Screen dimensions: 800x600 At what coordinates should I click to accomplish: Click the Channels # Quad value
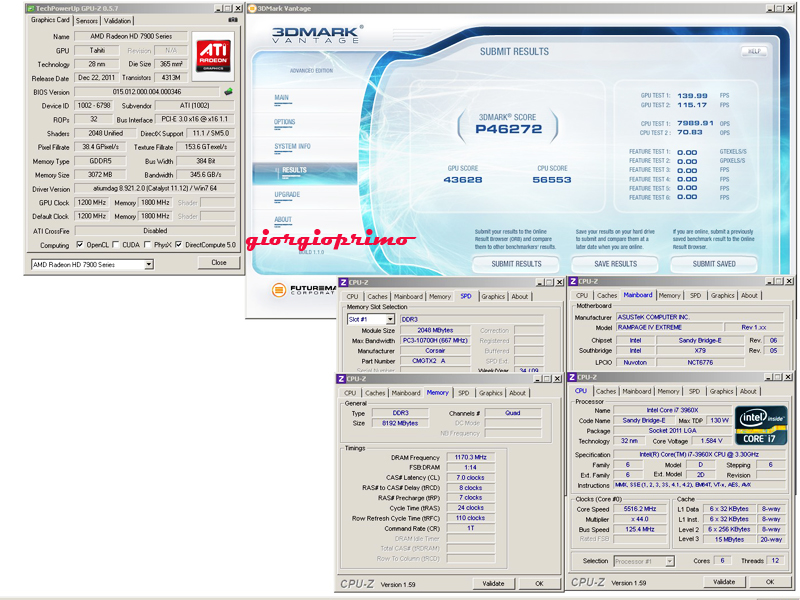click(513, 413)
